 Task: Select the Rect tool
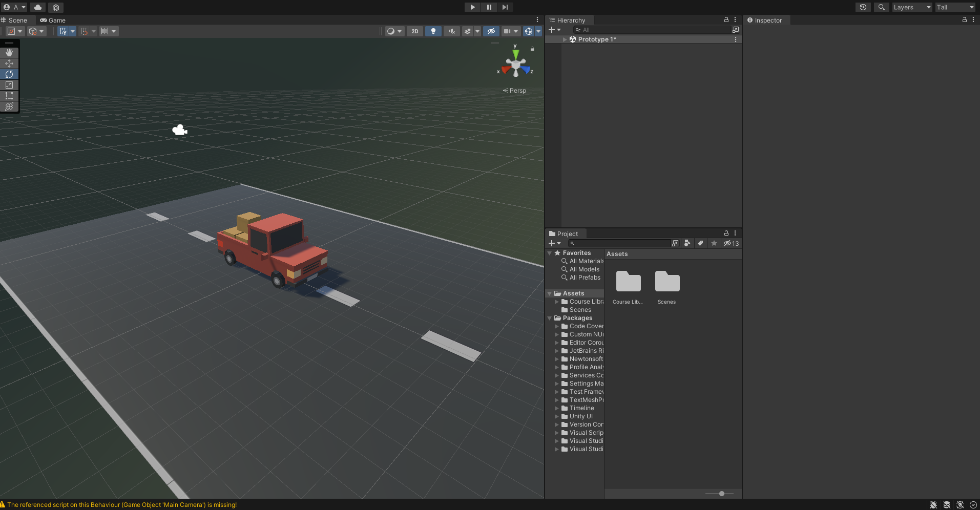tap(9, 96)
